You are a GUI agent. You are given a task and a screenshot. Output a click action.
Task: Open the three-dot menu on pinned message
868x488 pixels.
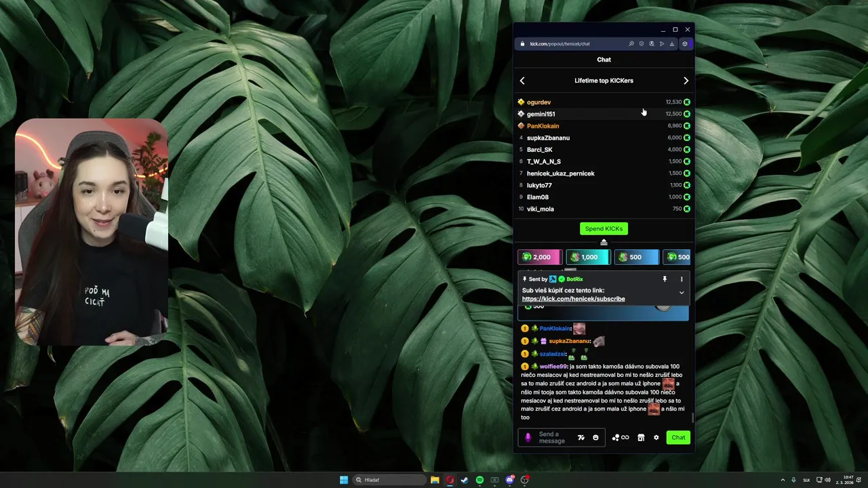[x=682, y=279]
